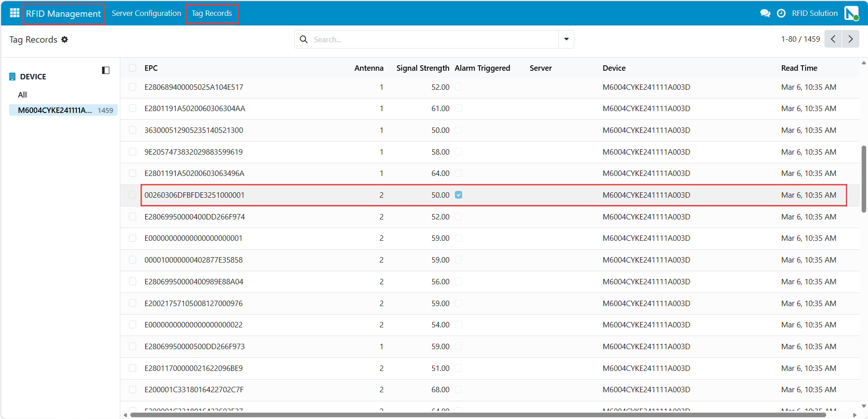Image resolution: width=868 pixels, height=419 pixels.
Task: Open the search options dropdown arrow
Action: point(566,39)
